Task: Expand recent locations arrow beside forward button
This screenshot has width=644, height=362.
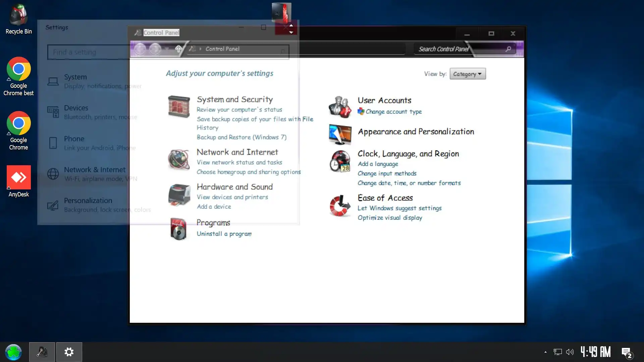Action: coord(167,49)
